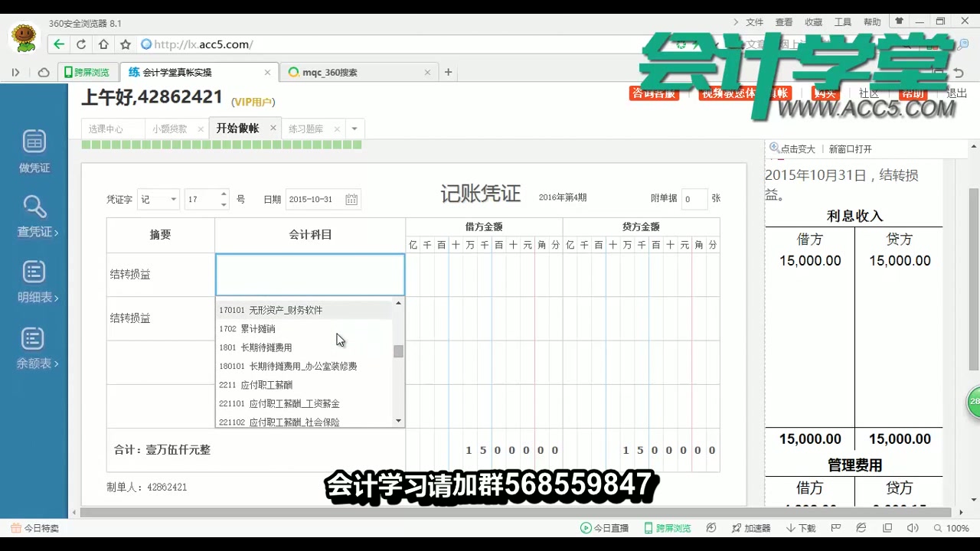This screenshot has height=551, width=980.
Task: Open the 收藏 browser menu
Action: [x=813, y=22]
